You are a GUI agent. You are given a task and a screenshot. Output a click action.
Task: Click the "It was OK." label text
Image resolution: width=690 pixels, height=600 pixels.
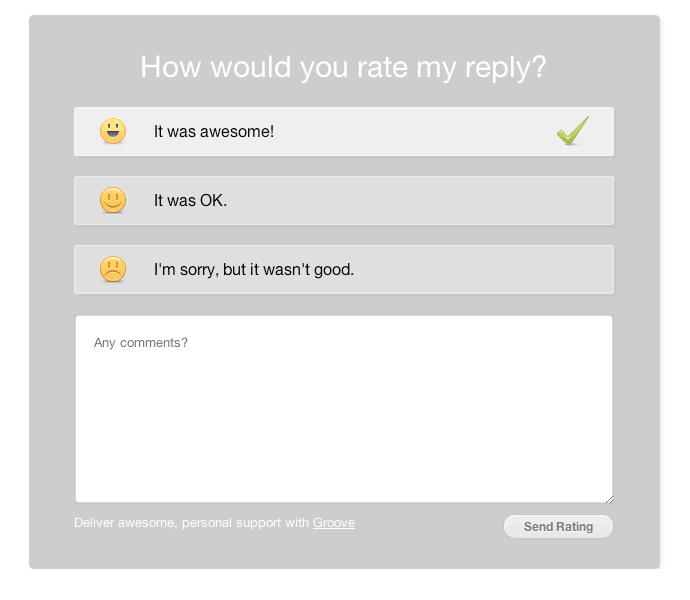pyautogui.click(x=191, y=200)
